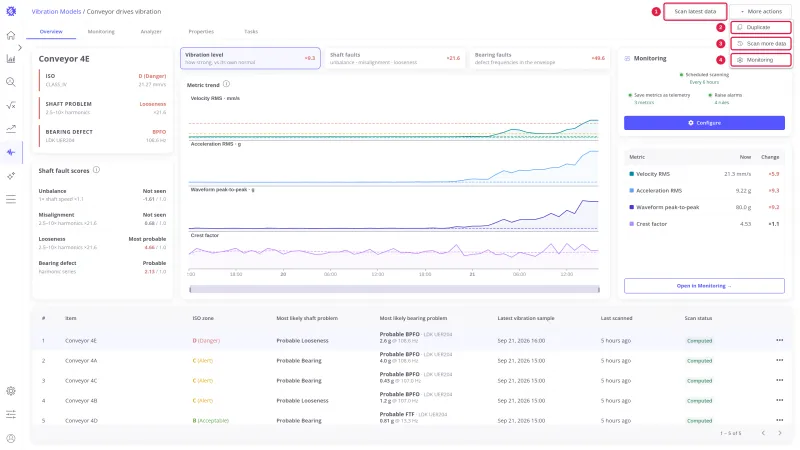Open the sliders icon in the sidebar

pyautogui.click(x=11, y=414)
